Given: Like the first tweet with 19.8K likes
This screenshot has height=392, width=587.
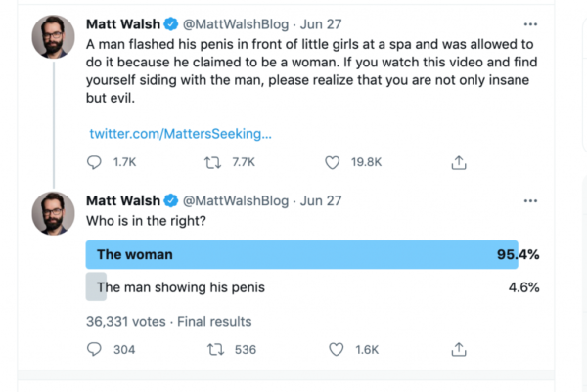Looking at the screenshot, I should click(x=332, y=162).
